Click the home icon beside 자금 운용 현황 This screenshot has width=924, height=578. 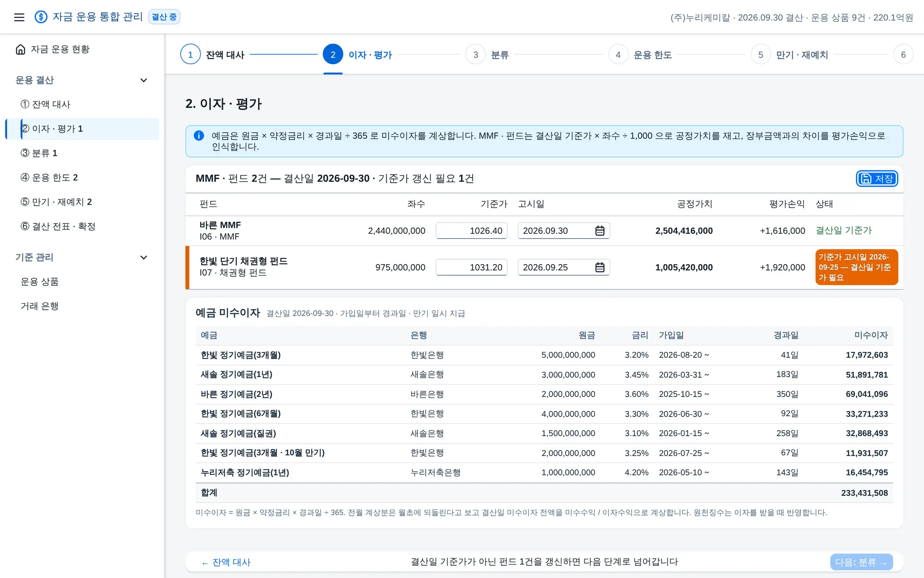pos(21,49)
